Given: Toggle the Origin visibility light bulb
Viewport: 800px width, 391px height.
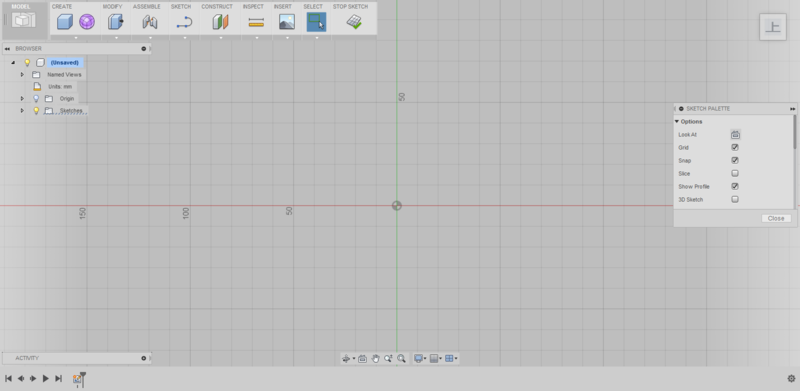Looking at the screenshot, I should click(x=36, y=99).
